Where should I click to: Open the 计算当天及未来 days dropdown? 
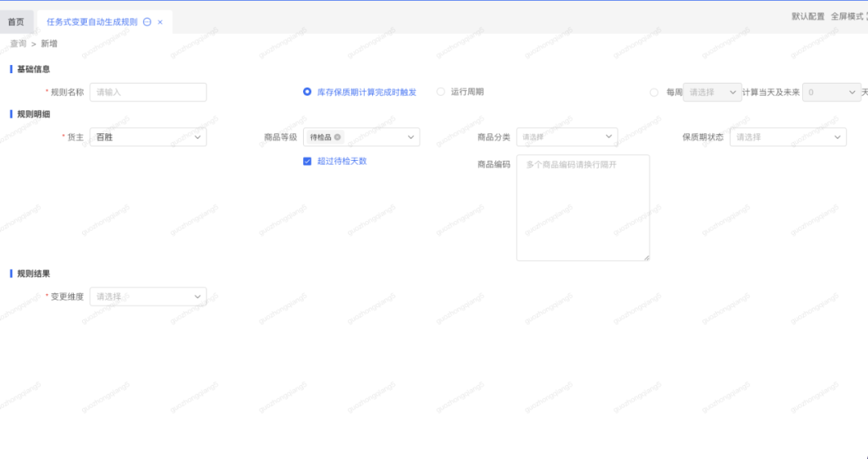tap(832, 92)
